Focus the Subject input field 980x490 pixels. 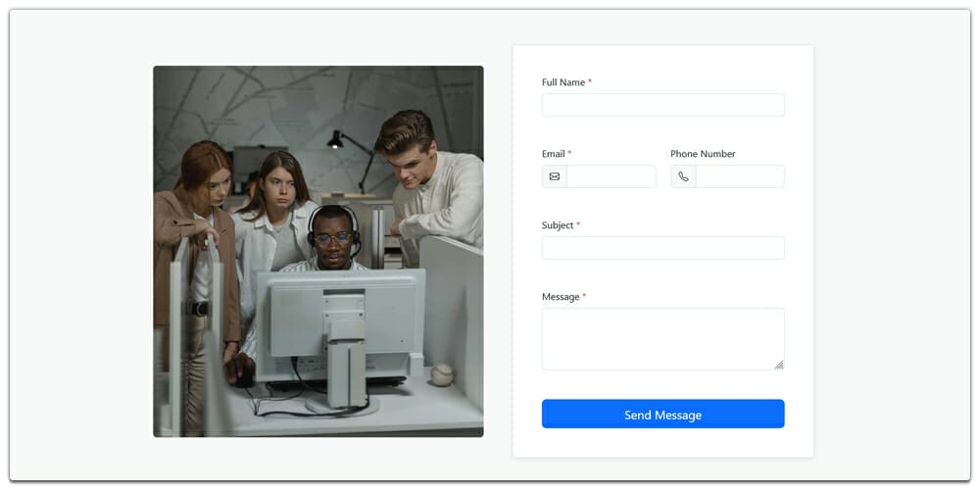pos(663,248)
